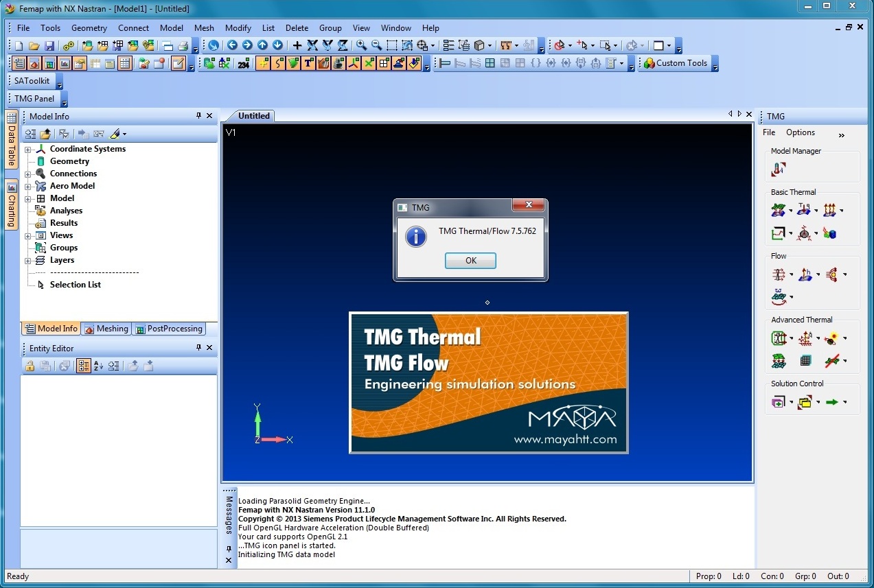
Task: Pin the Entity Editor panel
Action: point(199,348)
